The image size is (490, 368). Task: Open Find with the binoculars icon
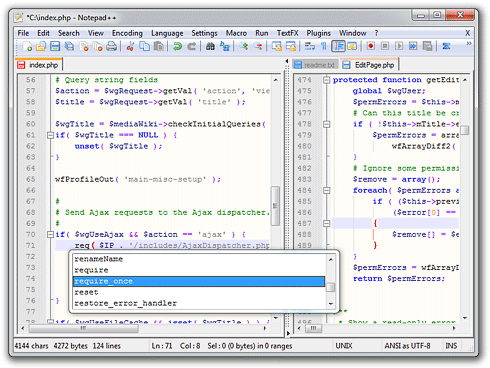click(x=210, y=46)
